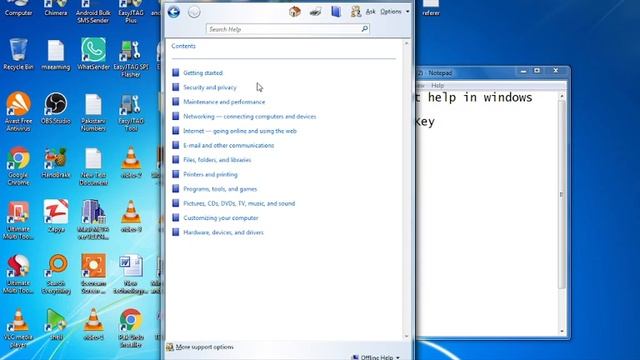The height and width of the screenshot is (360, 640).
Task: Click the magnifier search icon
Action: (364, 29)
